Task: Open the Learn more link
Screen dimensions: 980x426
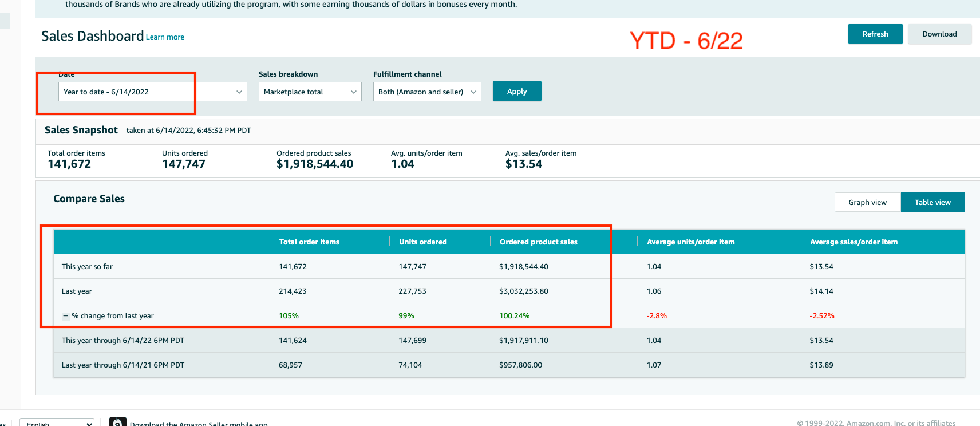Action: [x=165, y=37]
